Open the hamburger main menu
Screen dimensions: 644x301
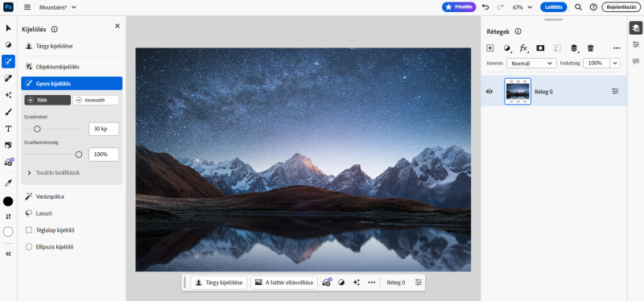(27, 7)
